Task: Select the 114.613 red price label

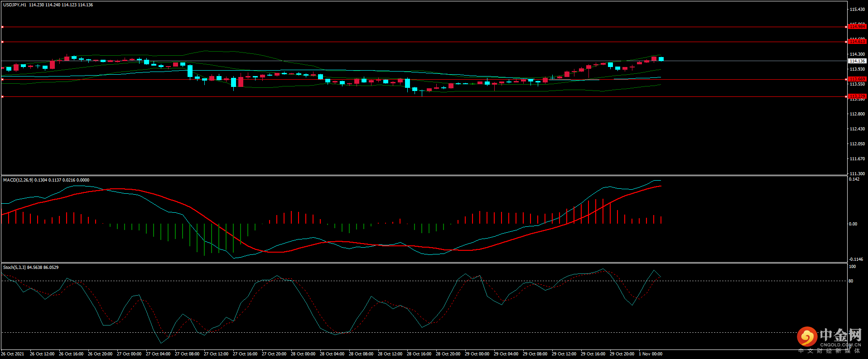Action: point(857,42)
